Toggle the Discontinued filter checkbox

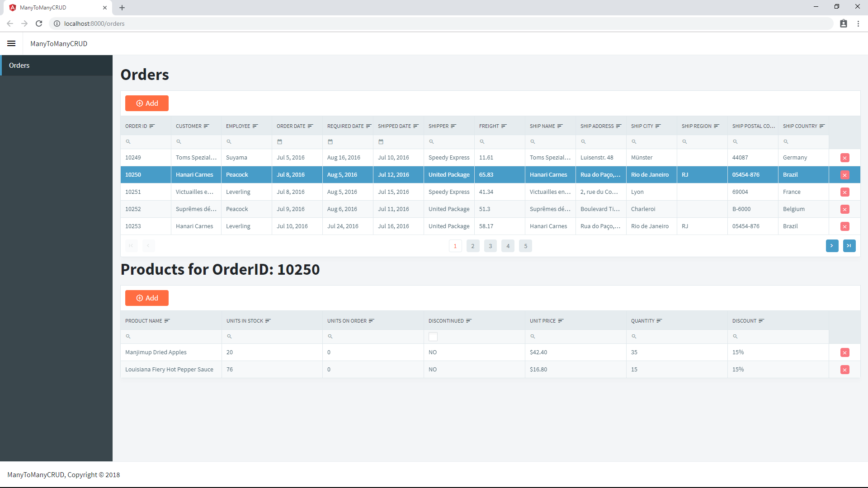(x=433, y=337)
